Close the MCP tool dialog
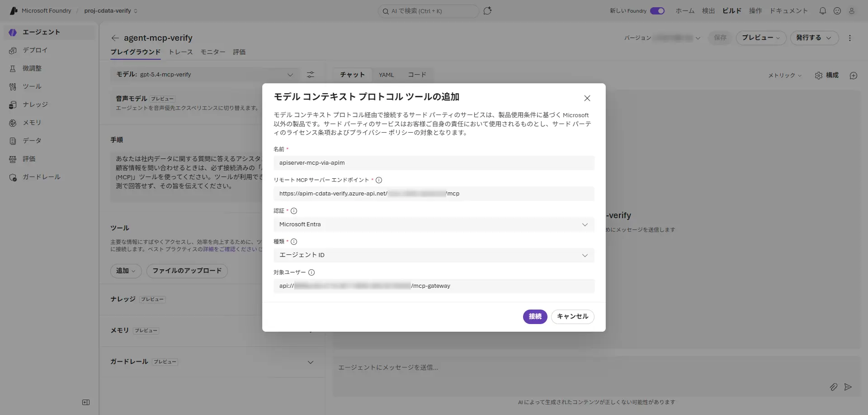This screenshot has height=415, width=868. 587,98
